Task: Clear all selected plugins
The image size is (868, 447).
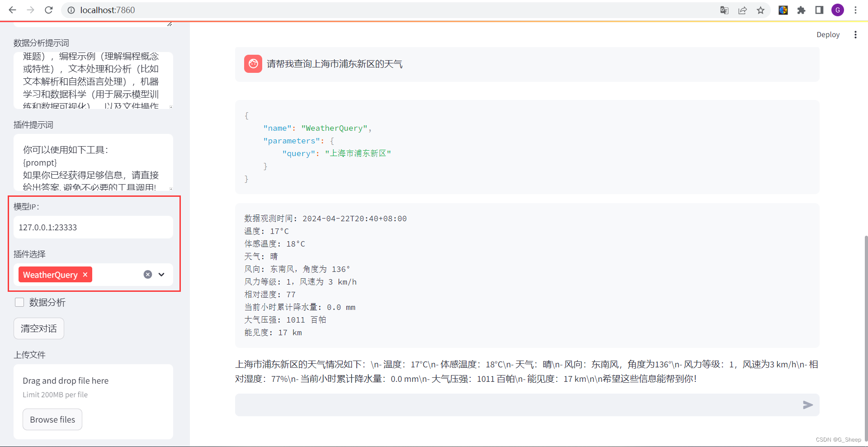Action: coord(148,274)
